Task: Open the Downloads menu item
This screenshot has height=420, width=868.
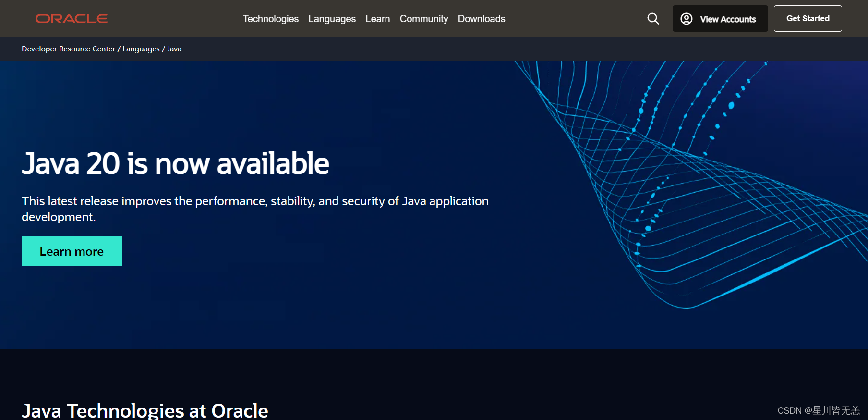Action: pos(481,19)
